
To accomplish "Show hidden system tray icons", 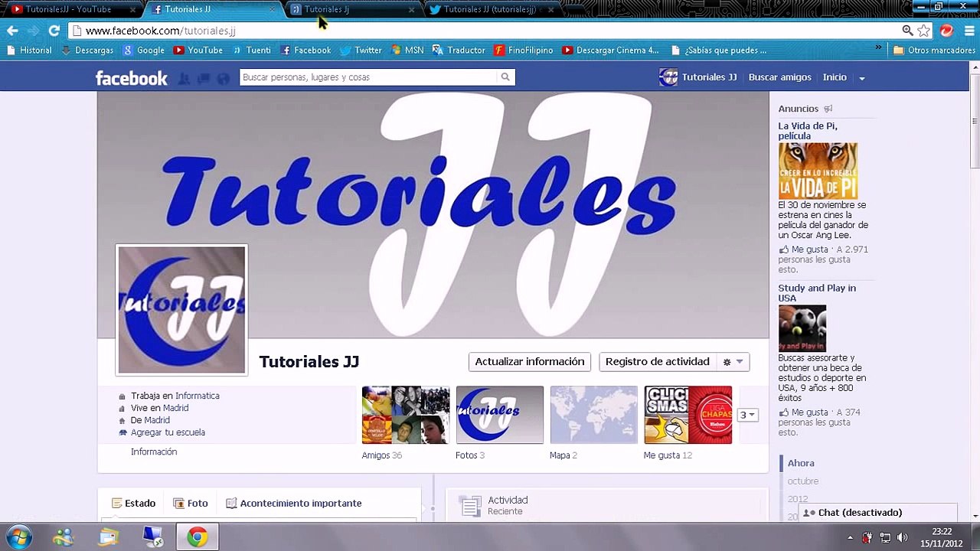I will pos(850,537).
